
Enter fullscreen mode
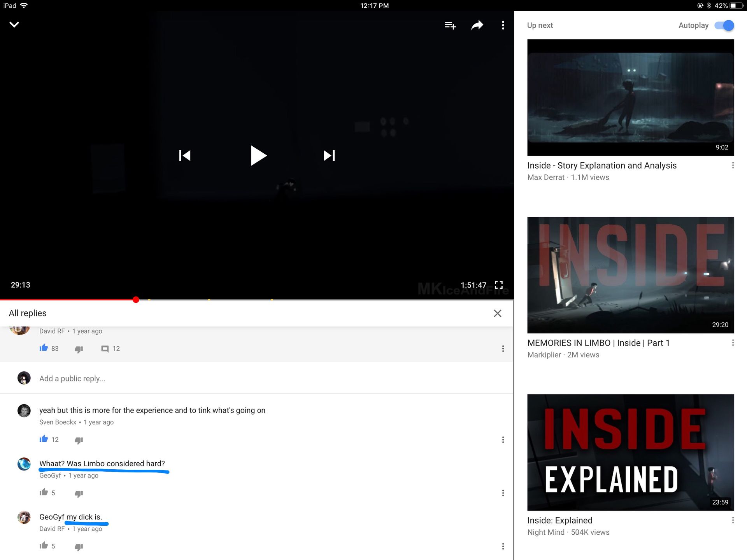[499, 285]
